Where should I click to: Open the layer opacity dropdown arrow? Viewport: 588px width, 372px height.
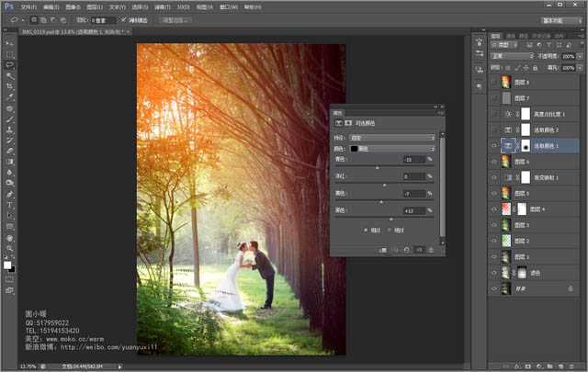[x=580, y=56]
